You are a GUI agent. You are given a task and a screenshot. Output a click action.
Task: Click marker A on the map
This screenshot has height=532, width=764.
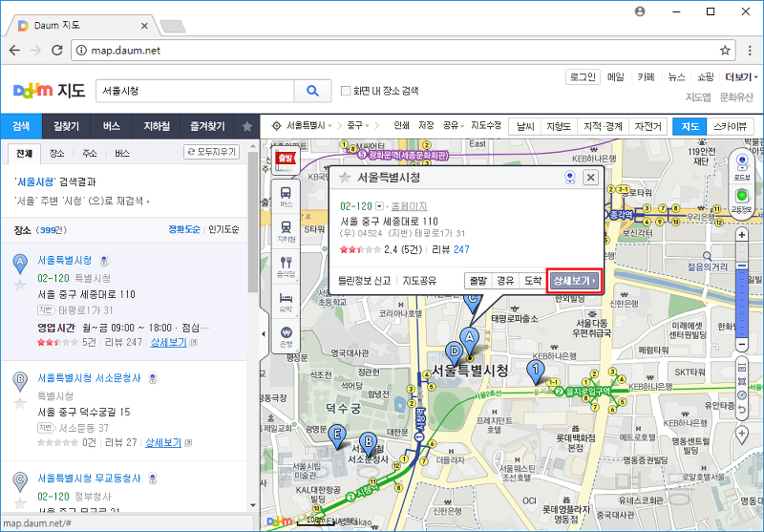tap(469, 339)
